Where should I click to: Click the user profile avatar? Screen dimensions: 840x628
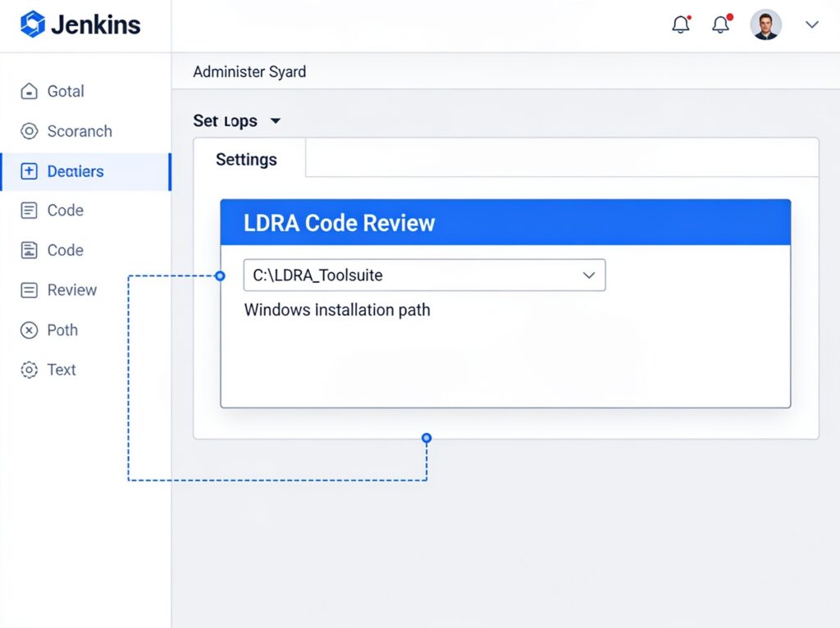(x=765, y=24)
